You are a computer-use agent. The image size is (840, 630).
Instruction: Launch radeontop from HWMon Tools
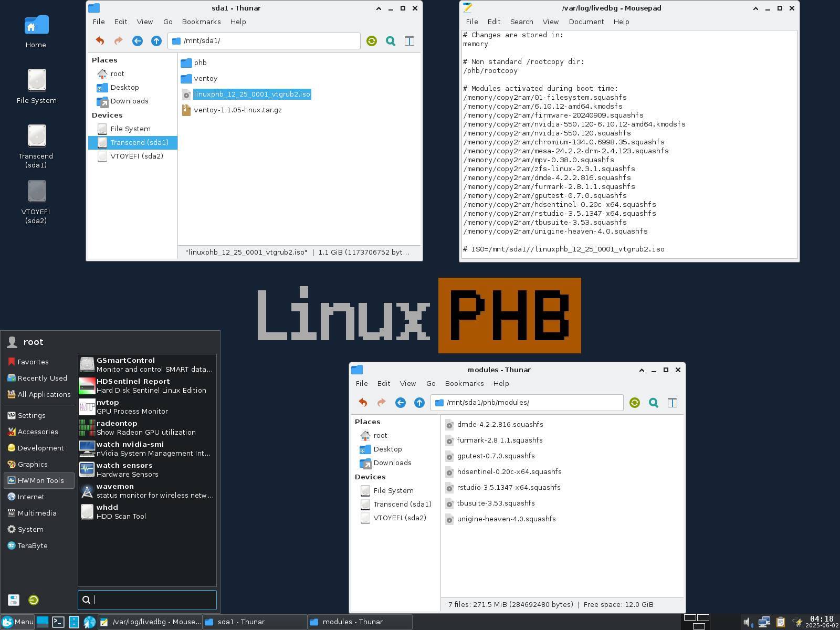(147, 428)
